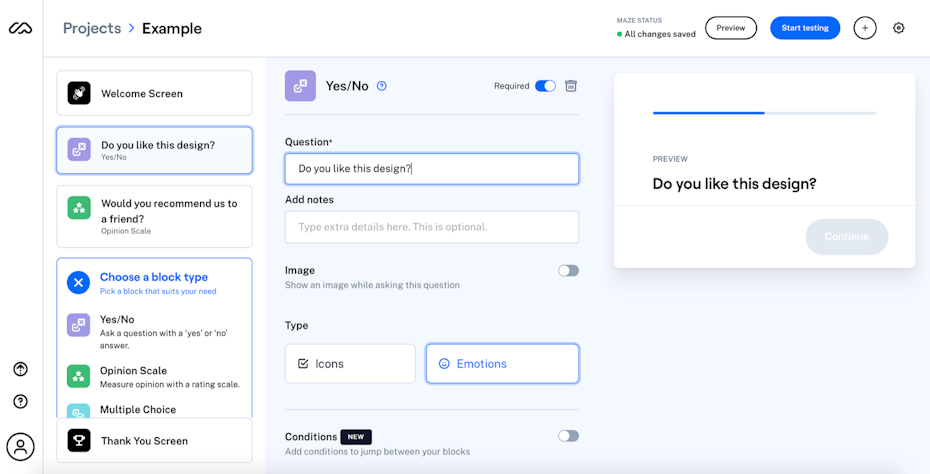The image size is (930, 474).
Task: Enable the Conditions toggle
Action: coord(568,436)
